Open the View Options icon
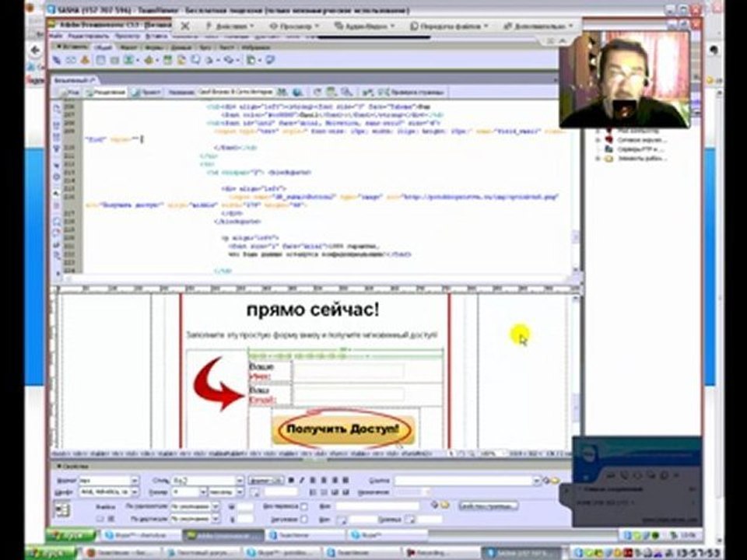 click(x=331, y=92)
